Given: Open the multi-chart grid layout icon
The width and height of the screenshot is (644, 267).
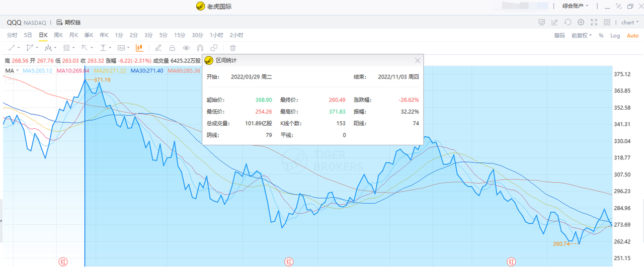Looking at the screenshot, I should 607,22.
